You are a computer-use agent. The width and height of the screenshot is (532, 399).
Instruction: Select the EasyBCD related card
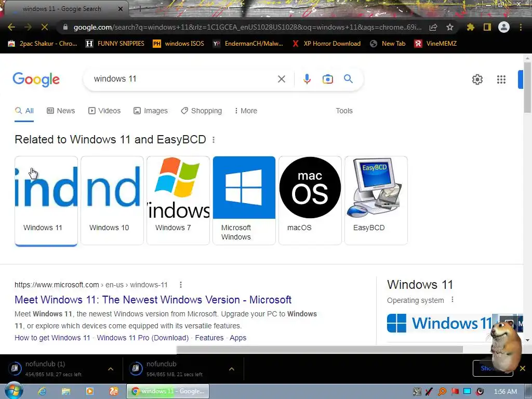[376, 201]
